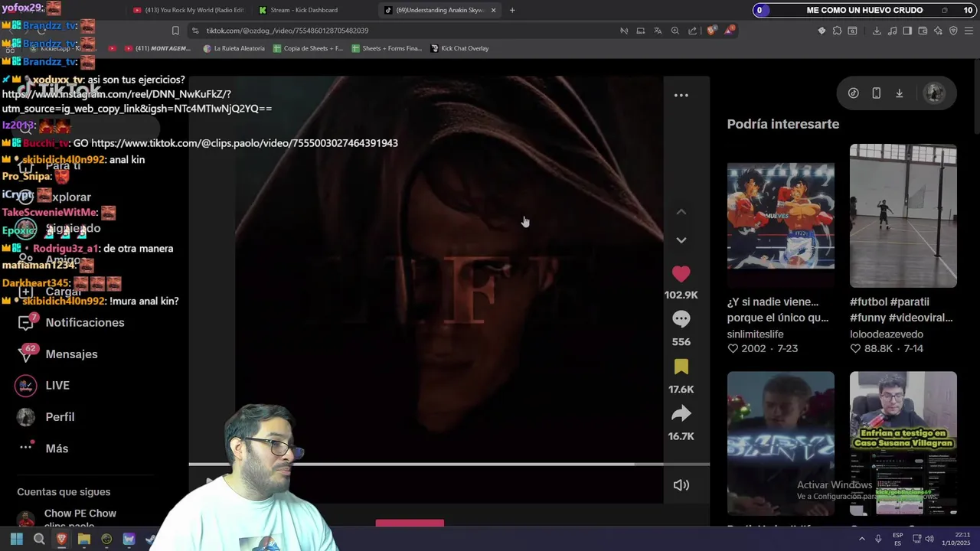Open the Brave VPN shield icon
980x551 pixels.
coord(953,31)
